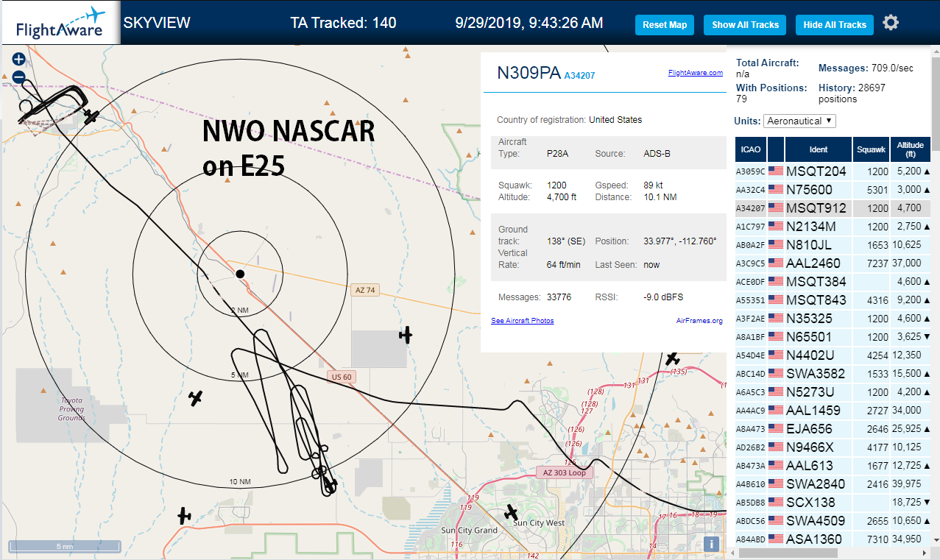The width and height of the screenshot is (940, 560).
Task: Click US 60 highway label on map
Action: pos(342,377)
